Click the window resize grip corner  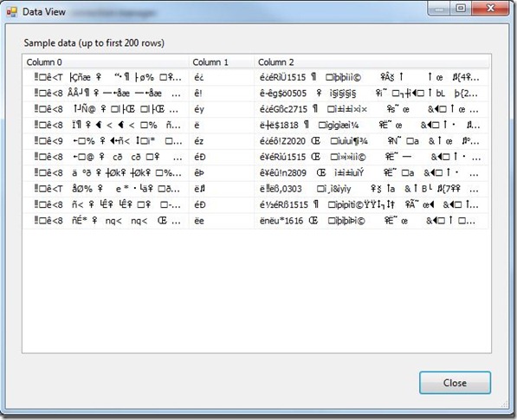(505, 404)
